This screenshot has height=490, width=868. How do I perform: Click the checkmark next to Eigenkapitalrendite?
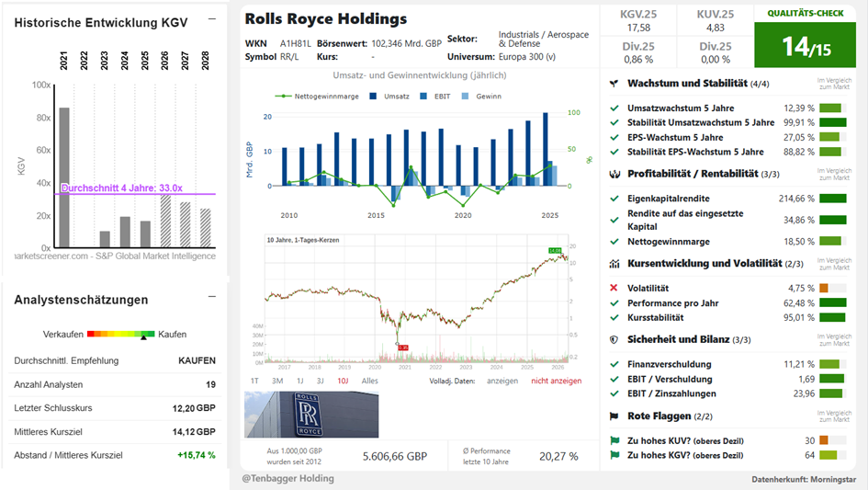(614, 199)
